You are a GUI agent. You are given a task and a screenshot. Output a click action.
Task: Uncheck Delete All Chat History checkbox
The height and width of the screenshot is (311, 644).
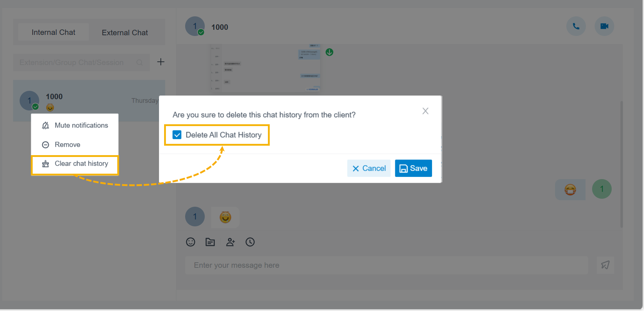coord(177,135)
